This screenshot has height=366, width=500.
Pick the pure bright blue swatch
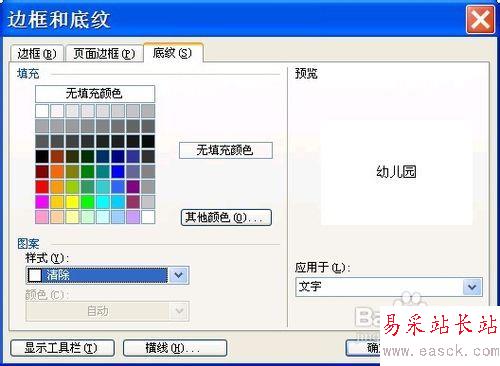pos(118,172)
